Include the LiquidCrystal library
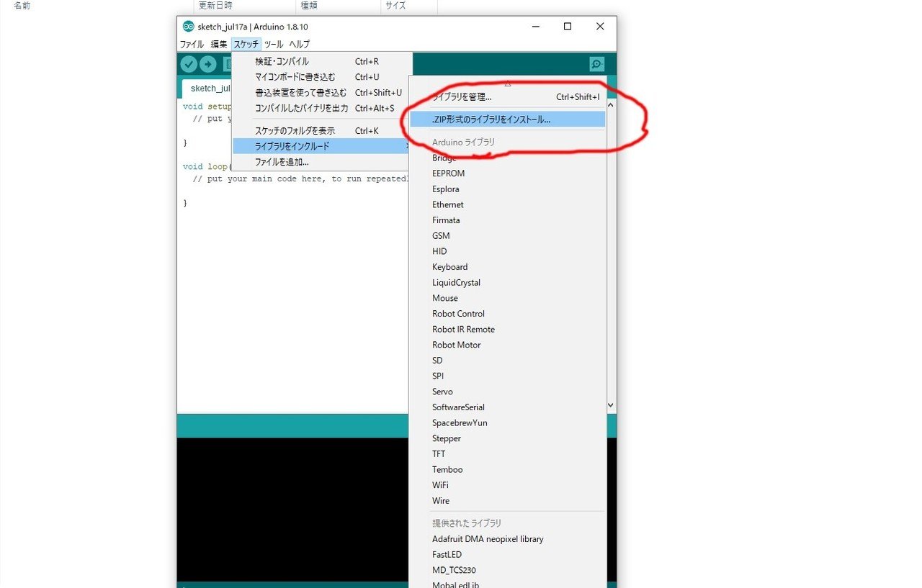Viewport: 922px width, 588px height. pos(508,283)
